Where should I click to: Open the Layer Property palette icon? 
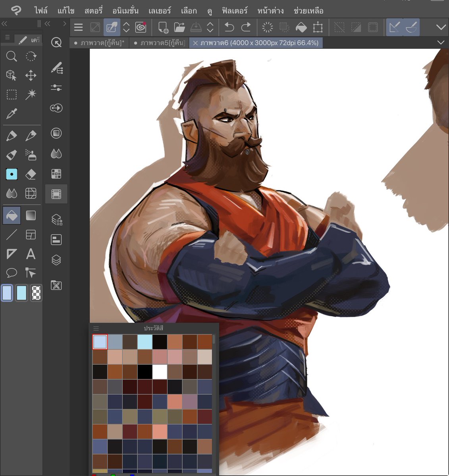point(56,240)
